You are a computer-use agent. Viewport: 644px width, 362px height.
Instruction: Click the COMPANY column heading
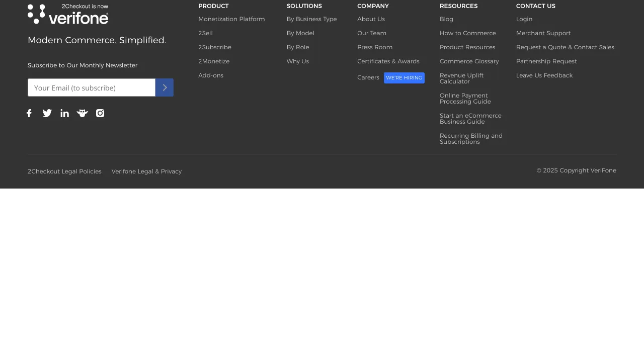[373, 6]
